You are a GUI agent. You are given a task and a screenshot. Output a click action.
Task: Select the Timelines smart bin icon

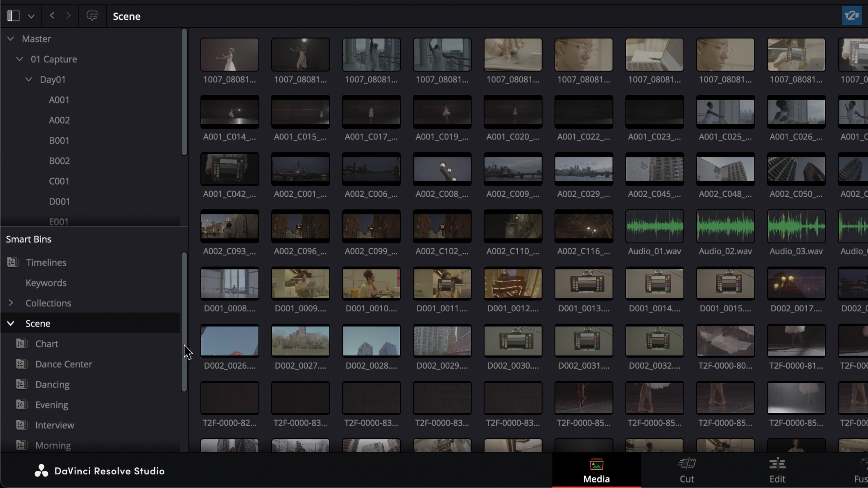coord(13,262)
